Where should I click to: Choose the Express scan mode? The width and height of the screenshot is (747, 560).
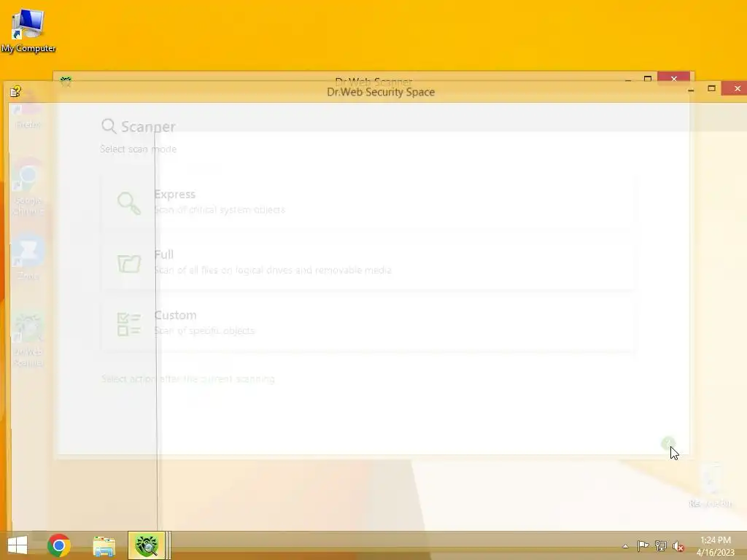[368, 203]
